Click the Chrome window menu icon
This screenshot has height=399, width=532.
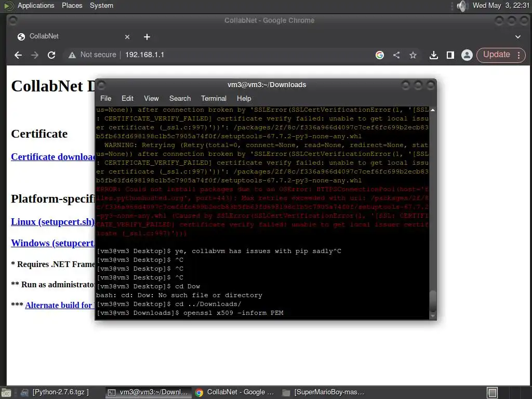(x=13, y=21)
